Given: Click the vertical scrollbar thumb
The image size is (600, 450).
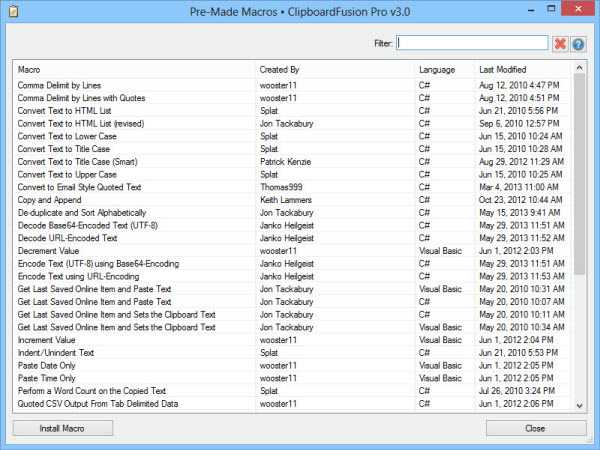Looking at the screenshot, I should [x=579, y=174].
